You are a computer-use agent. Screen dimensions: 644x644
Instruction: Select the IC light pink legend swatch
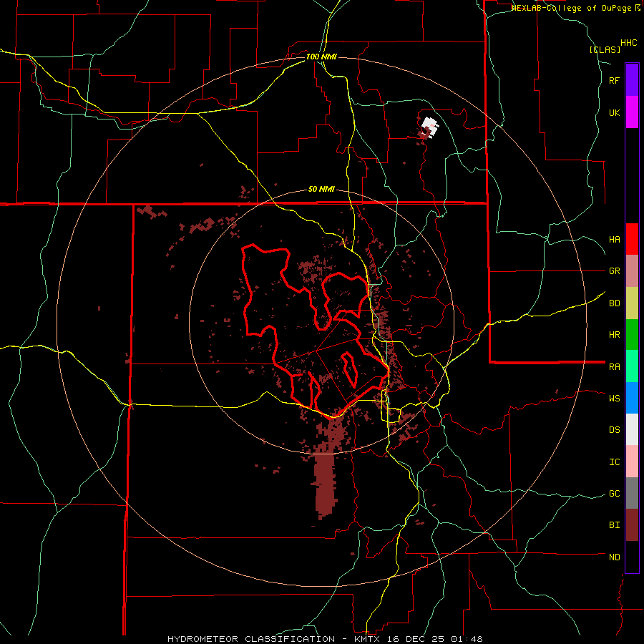[632, 462]
